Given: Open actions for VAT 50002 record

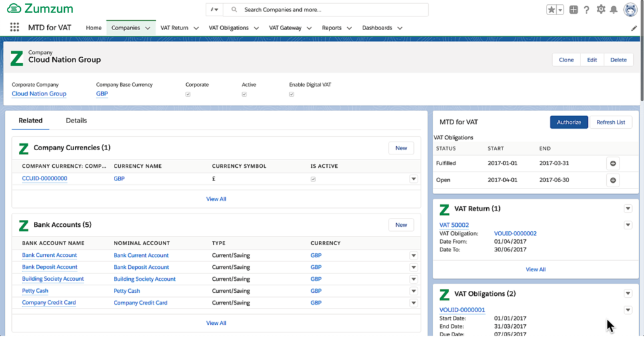Looking at the screenshot, I should [628, 225].
